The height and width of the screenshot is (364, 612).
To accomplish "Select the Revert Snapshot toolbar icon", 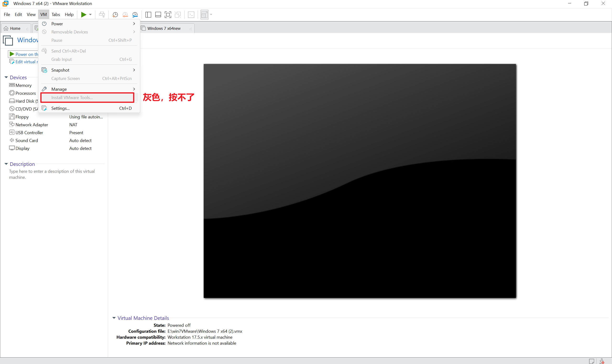I will pyautogui.click(x=125, y=15).
